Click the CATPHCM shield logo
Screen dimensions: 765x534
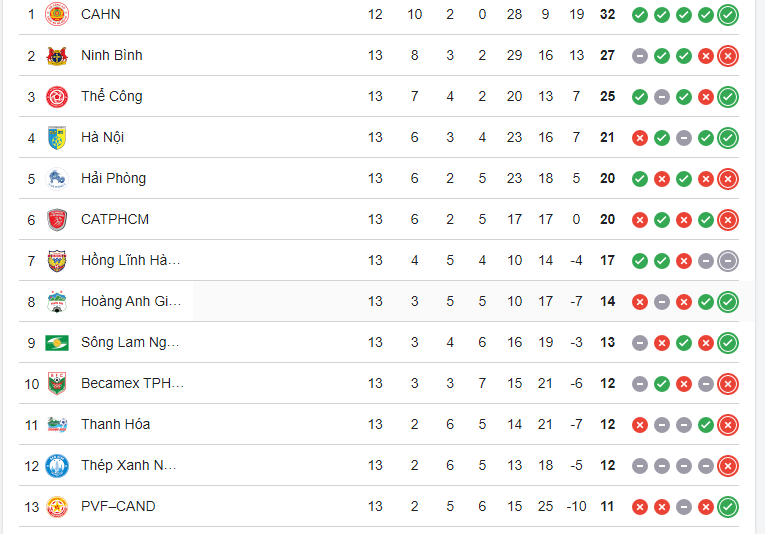pyautogui.click(x=57, y=219)
